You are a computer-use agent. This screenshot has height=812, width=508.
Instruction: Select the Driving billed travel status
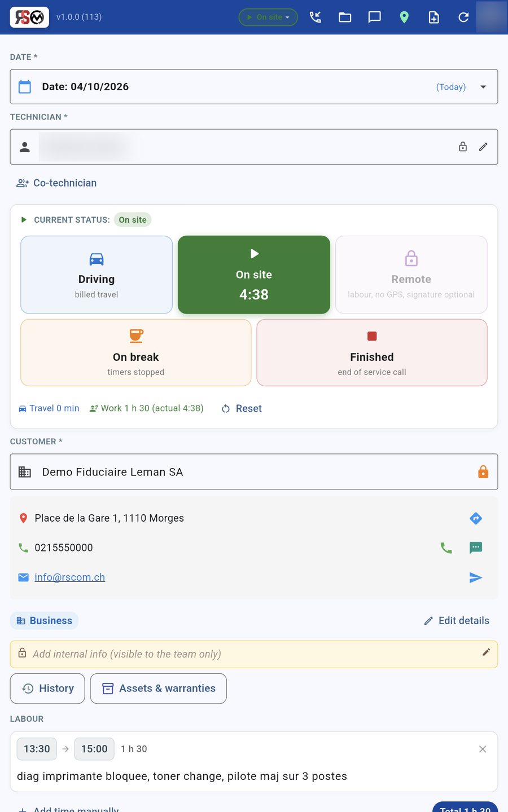(97, 275)
